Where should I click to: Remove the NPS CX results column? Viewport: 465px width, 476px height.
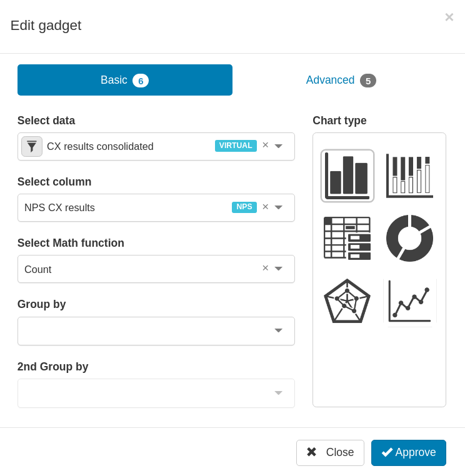click(x=265, y=207)
